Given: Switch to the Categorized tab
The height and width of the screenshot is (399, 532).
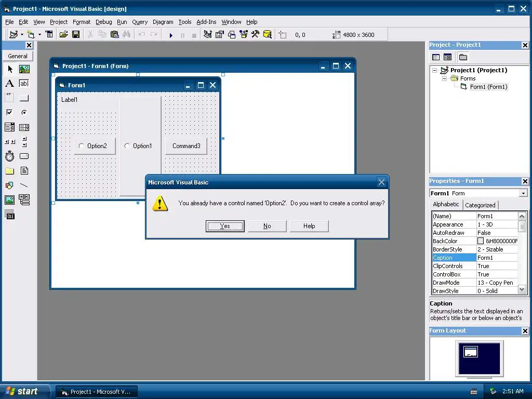Looking at the screenshot, I should pyautogui.click(x=480, y=205).
